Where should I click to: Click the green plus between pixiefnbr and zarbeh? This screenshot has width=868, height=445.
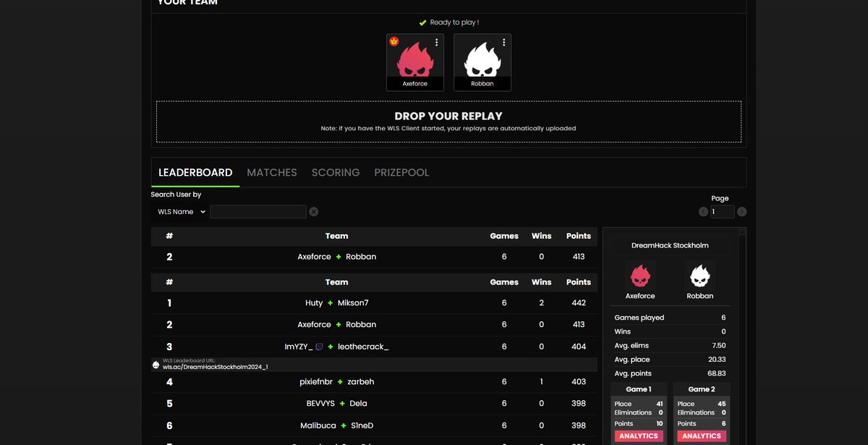[340, 382]
